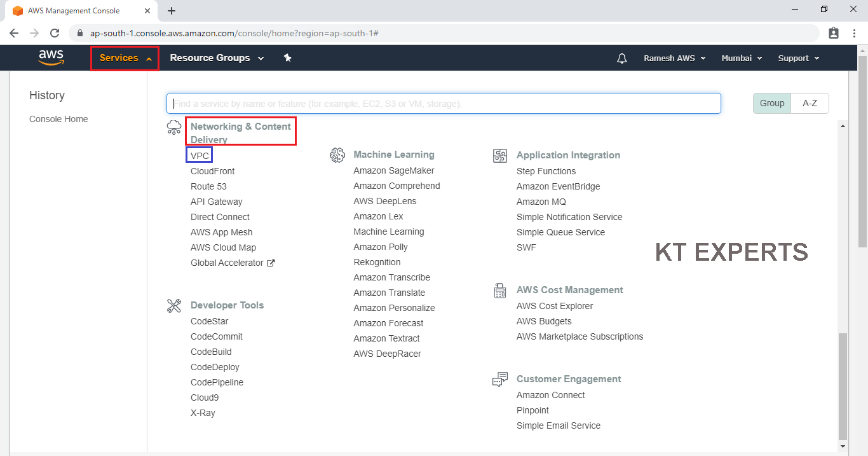Screen dimensions: 868x456
Task: Open Amazon Lex
Action: coord(378,216)
